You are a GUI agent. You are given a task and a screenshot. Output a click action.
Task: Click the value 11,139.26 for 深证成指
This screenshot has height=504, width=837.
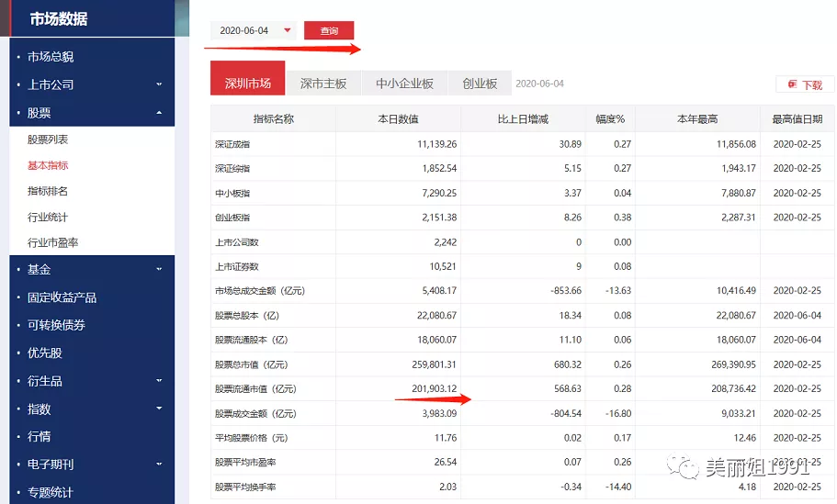436,144
